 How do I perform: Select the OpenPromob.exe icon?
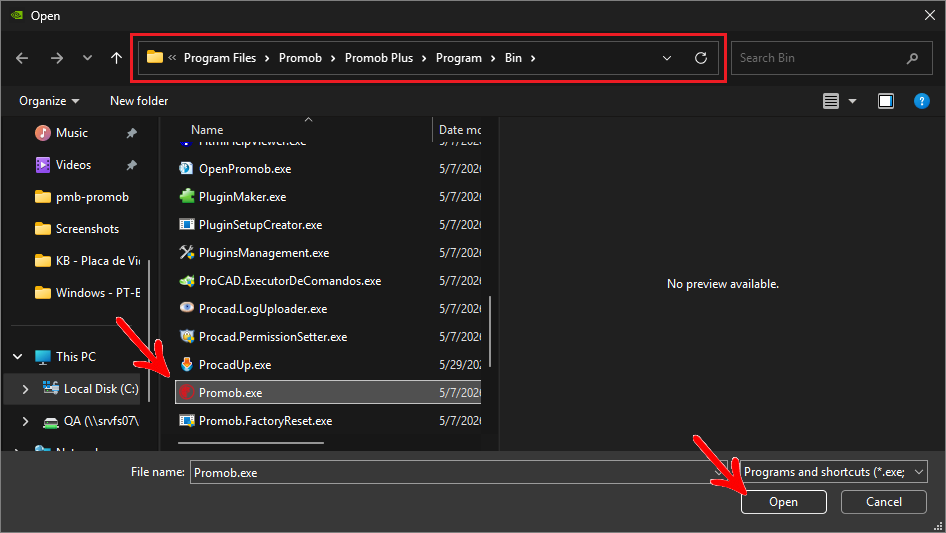click(x=186, y=168)
